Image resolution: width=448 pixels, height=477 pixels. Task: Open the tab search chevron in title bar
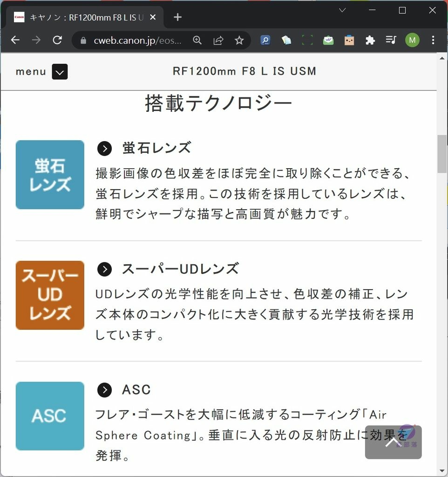click(342, 10)
